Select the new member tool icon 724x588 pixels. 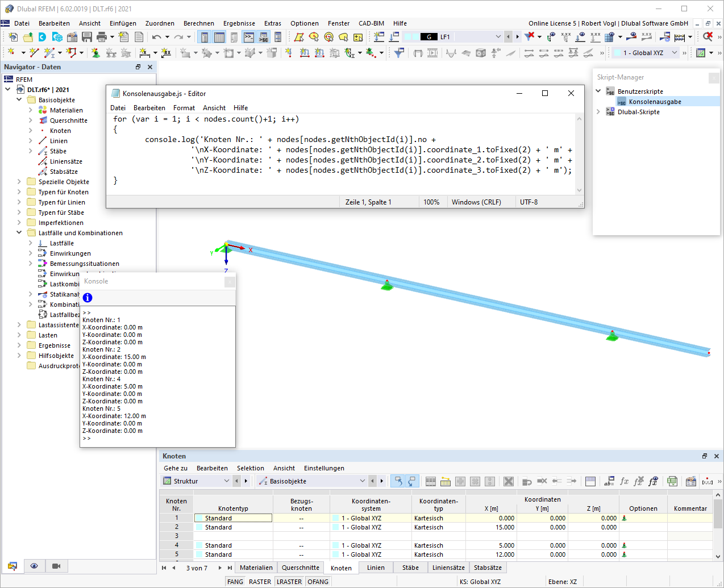tap(49, 53)
